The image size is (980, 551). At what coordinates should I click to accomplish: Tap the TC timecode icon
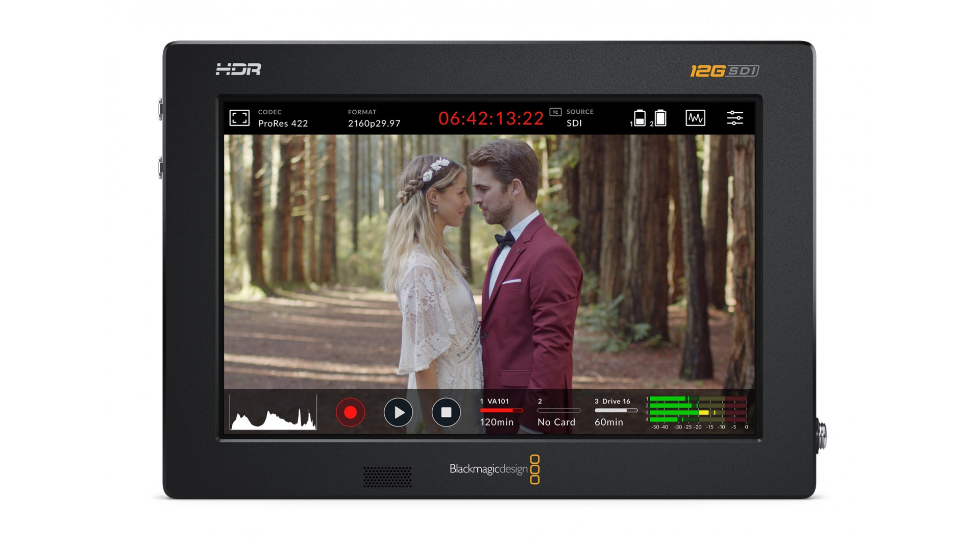[x=555, y=112]
